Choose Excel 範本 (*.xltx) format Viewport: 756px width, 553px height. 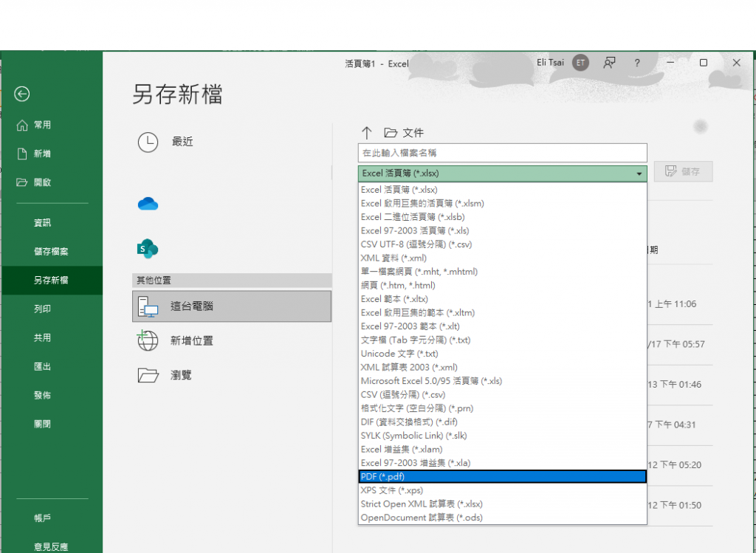click(x=502, y=299)
